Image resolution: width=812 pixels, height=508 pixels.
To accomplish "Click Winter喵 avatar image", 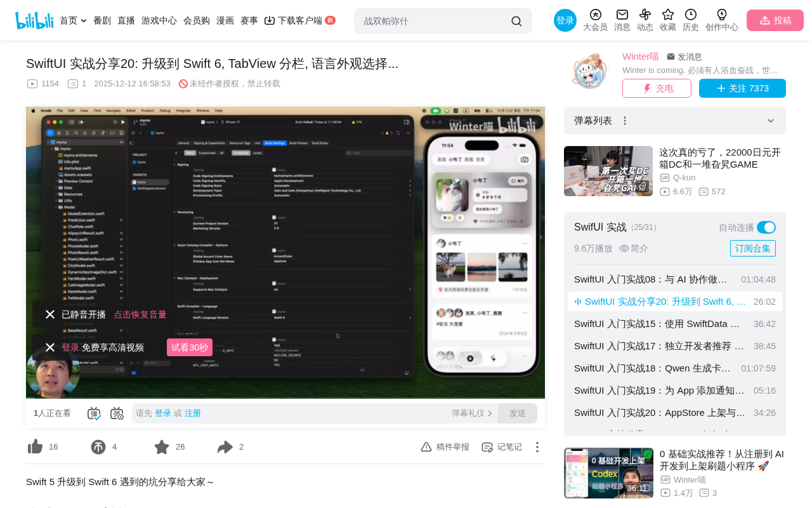I will [x=590, y=72].
